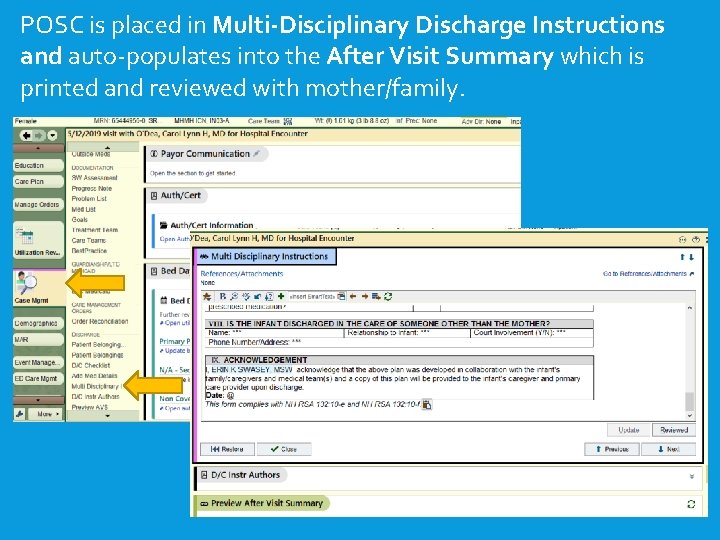Click the Insert SmartText field
This screenshot has height=540, width=720.
coord(312,297)
